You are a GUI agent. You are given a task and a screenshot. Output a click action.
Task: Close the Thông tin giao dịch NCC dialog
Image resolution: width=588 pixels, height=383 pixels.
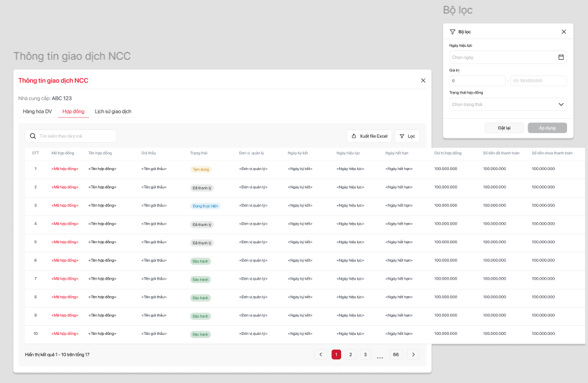click(x=423, y=81)
